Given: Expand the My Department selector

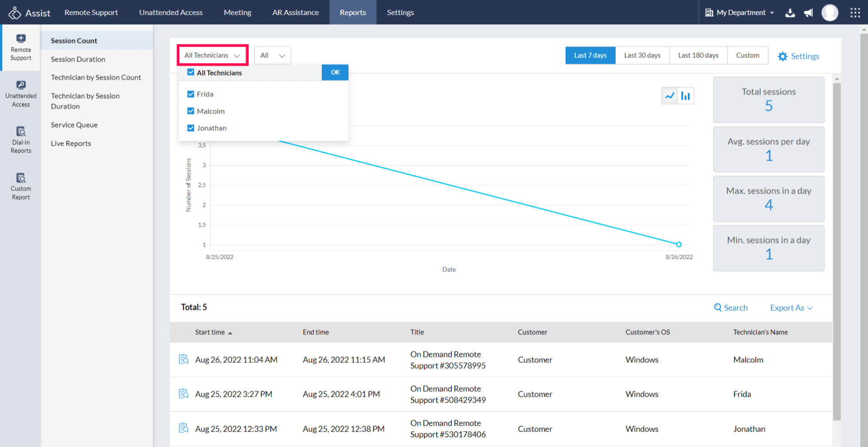Looking at the screenshot, I should (740, 13).
